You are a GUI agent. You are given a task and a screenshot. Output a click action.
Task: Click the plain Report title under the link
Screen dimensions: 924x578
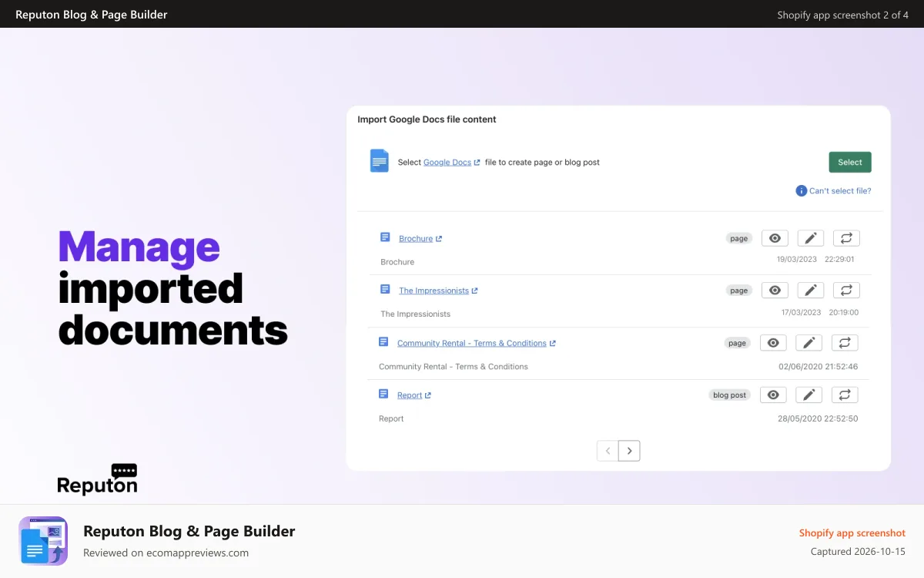click(x=391, y=419)
